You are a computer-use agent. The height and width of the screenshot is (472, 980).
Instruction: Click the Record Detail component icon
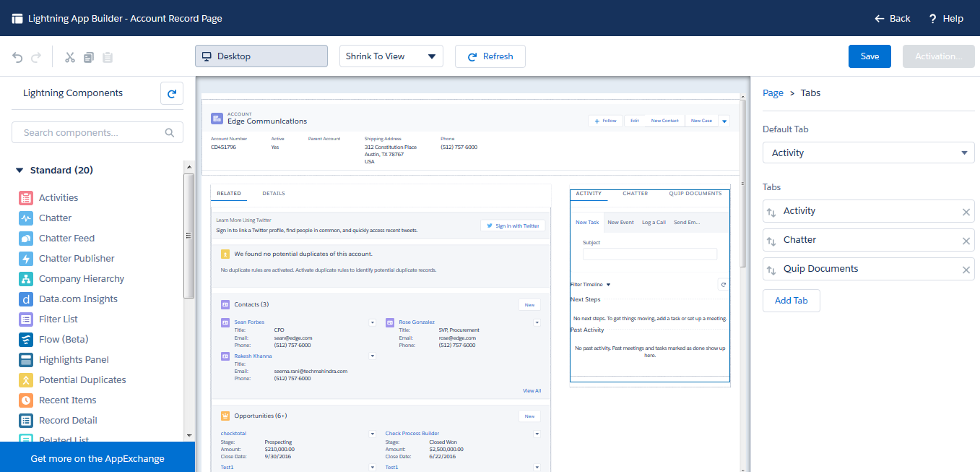coord(25,420)
